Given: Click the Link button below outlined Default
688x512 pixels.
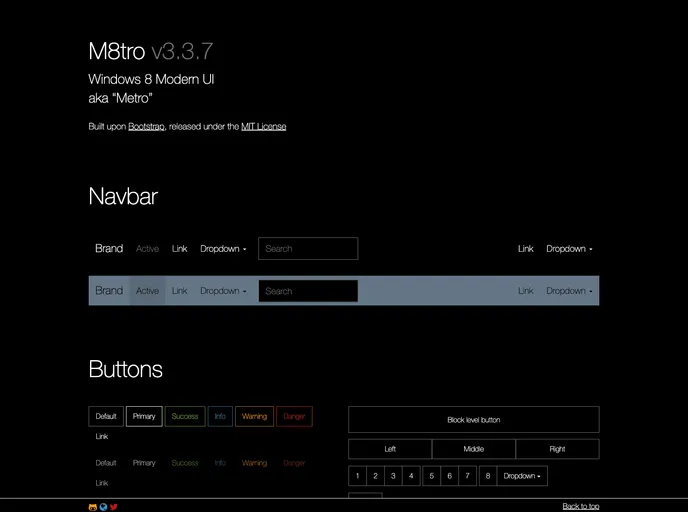Looking at the screenshot, I should (x=102, y=437).
